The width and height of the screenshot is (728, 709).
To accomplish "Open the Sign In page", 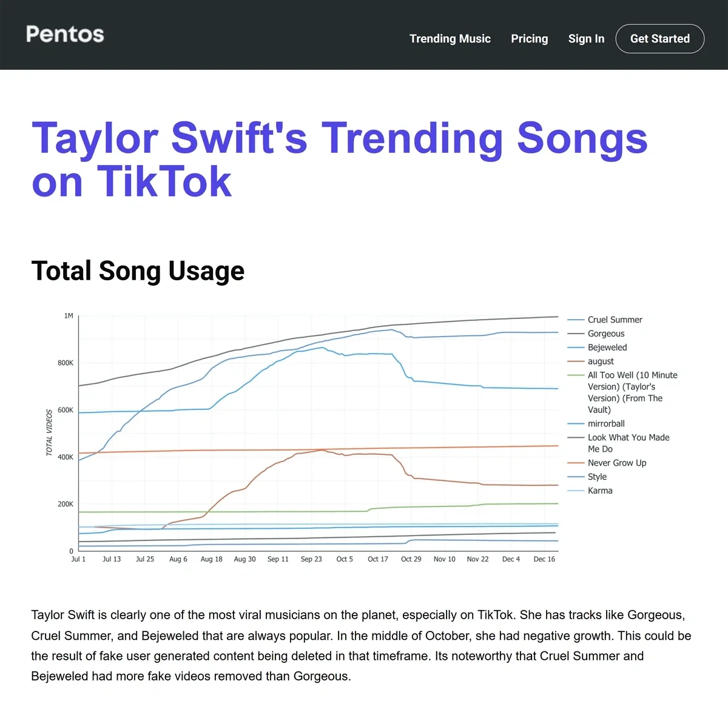I will [x=586, y=38].
